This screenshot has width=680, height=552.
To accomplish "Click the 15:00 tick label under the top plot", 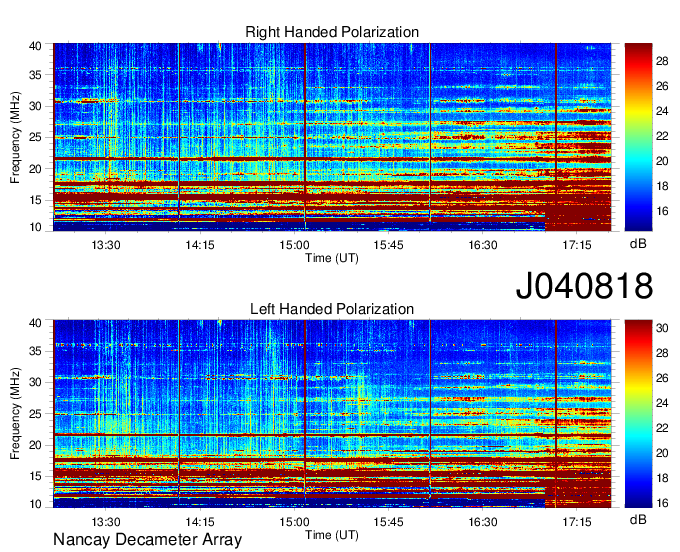I will [294, 245].
